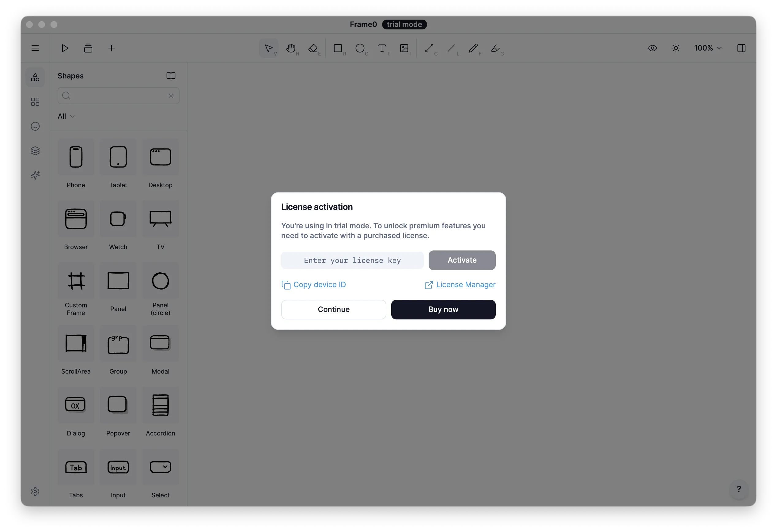The height and width of the screenshot is (532, 777).
Task: Open the pages stack icon
Action: [x=88, y=48]
